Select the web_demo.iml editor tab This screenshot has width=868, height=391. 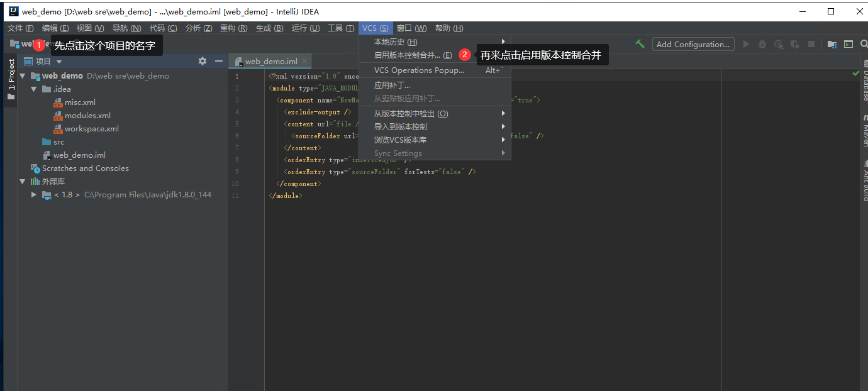tap(270, 61)
